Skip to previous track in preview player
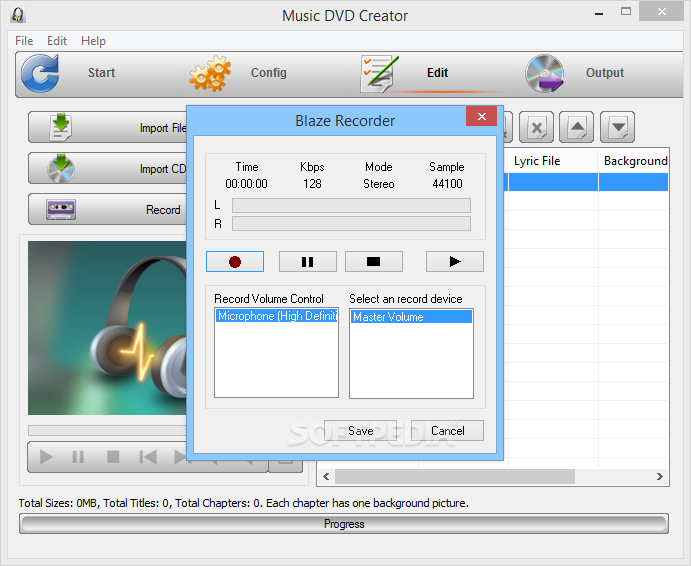 click(x=148, y=457)
